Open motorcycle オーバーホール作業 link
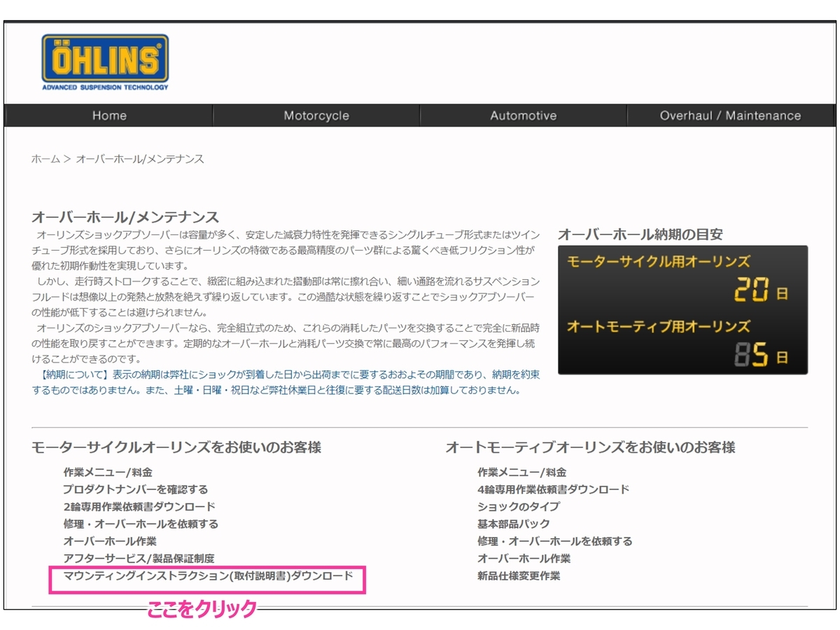The image size is (840, 630). click(x=110, y=541)
